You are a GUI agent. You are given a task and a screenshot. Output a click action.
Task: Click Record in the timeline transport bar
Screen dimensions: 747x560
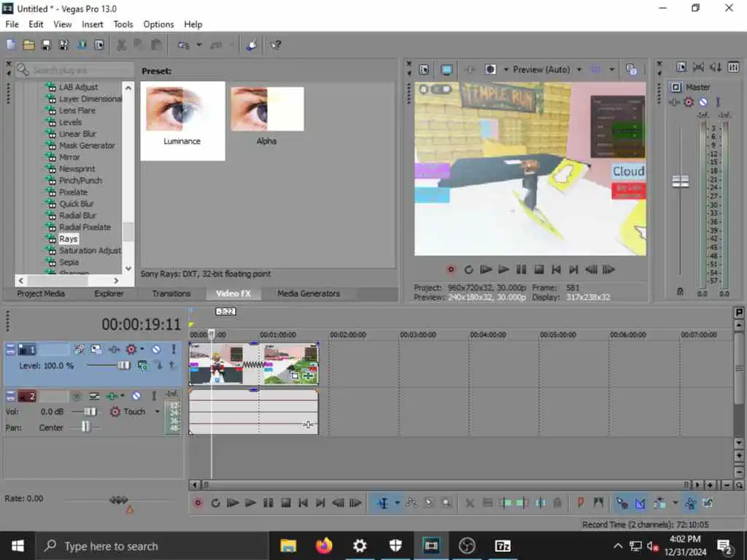tap(198, 503)
